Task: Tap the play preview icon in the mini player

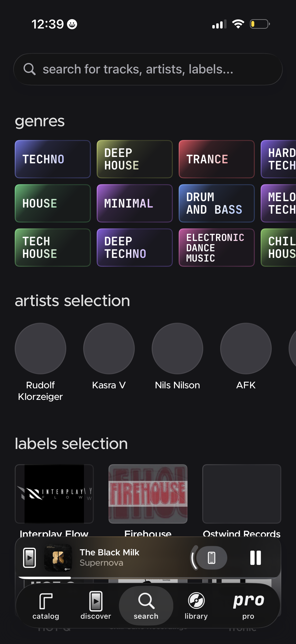Action: click(29, 558)
